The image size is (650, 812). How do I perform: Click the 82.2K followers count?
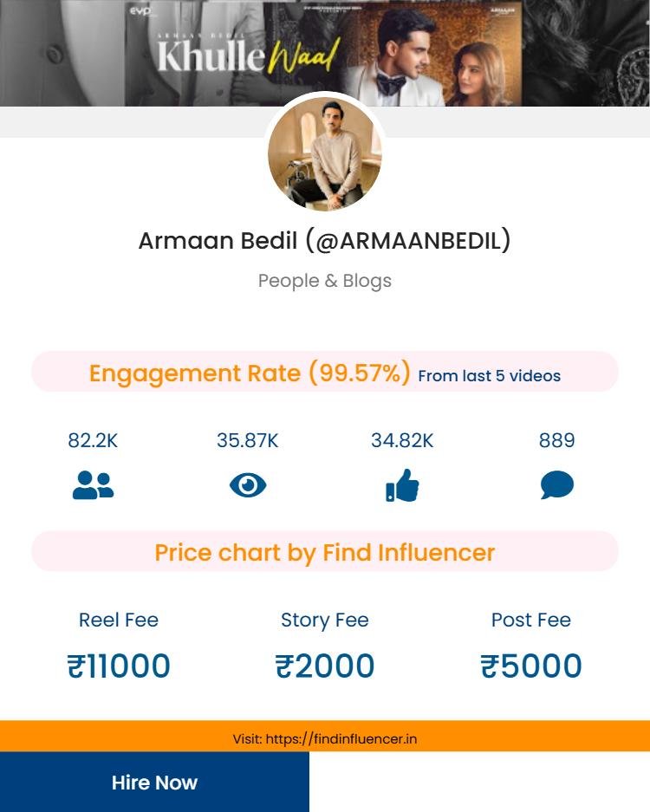[x=93, y=440]
